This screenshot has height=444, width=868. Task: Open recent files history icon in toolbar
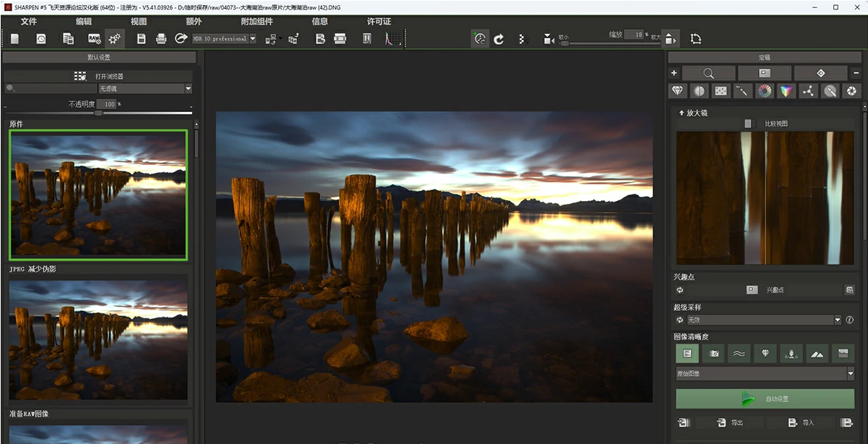coord(41,38)
